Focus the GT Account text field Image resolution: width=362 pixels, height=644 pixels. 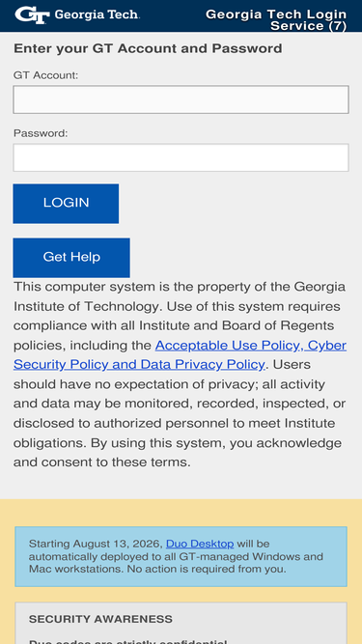181,99
